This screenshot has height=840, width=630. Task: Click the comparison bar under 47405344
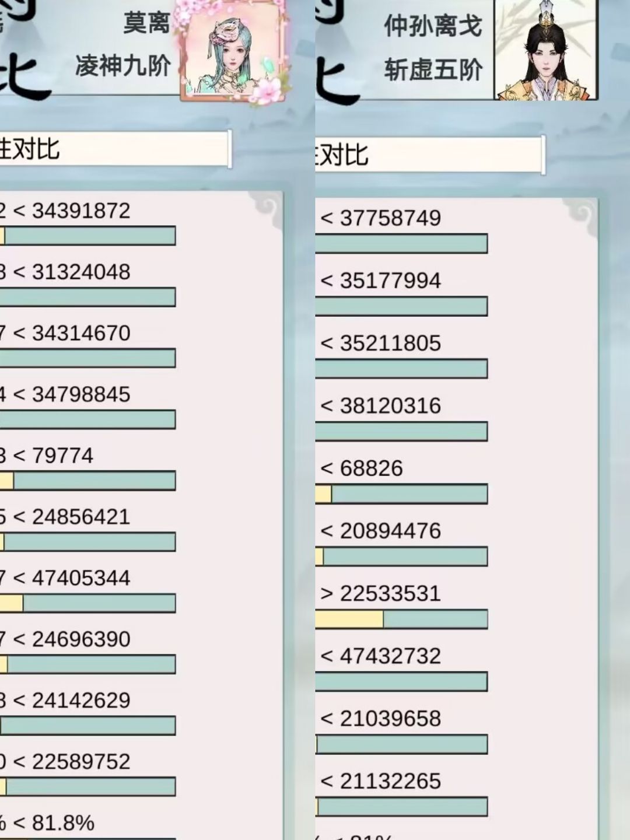click(87, 603)
